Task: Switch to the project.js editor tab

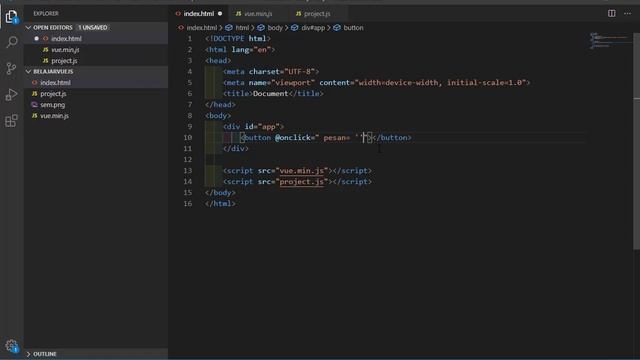Action: point(317,13)
